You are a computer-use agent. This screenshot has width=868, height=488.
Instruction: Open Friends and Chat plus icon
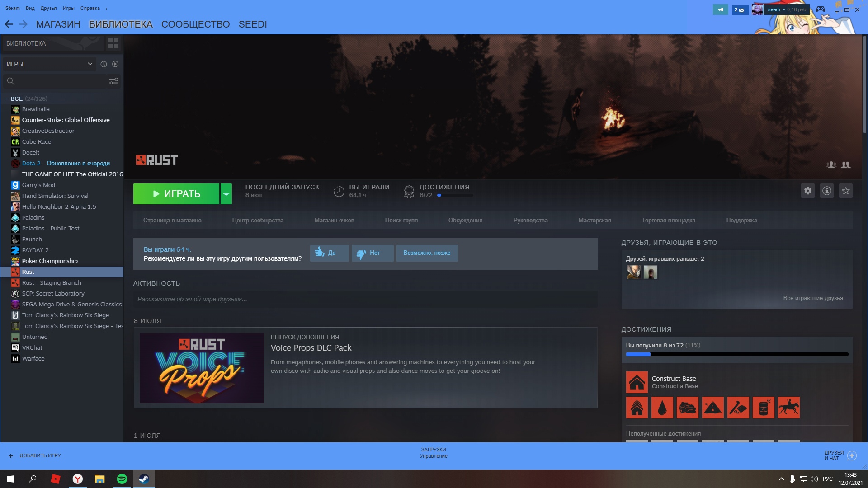(852, 455)
